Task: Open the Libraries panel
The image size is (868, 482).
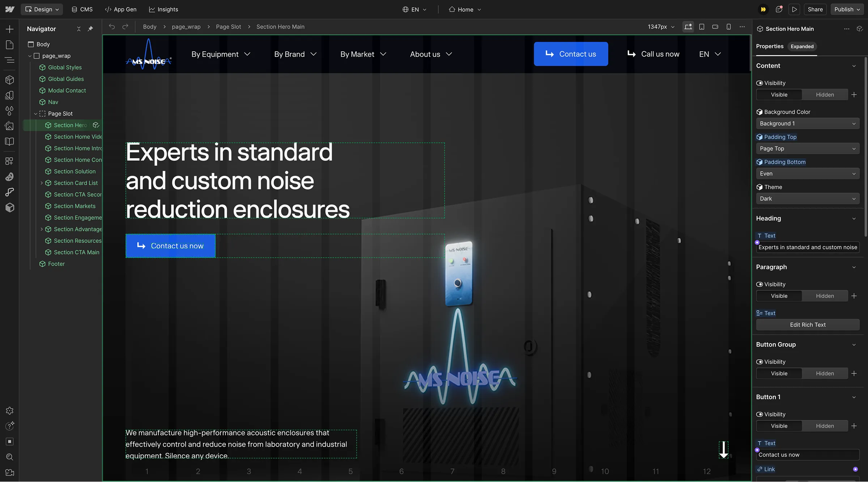Action: [x=9, y=141]
